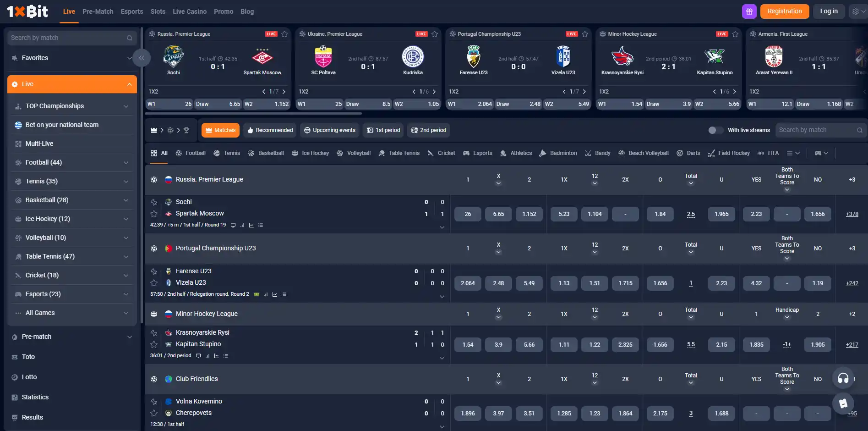Screen dimensions: 868x431
Task: Open Multi-Live in sidebar
Action: point(39,144)
